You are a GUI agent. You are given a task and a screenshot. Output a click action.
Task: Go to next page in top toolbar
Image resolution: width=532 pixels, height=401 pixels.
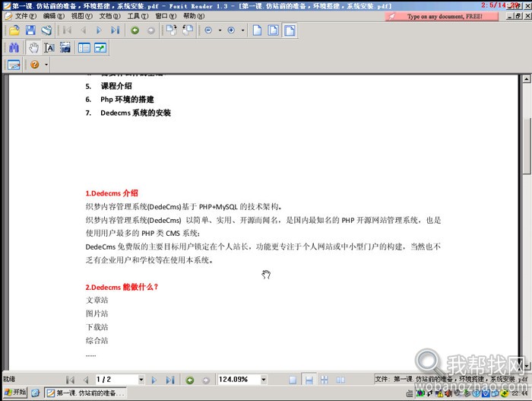99,30
